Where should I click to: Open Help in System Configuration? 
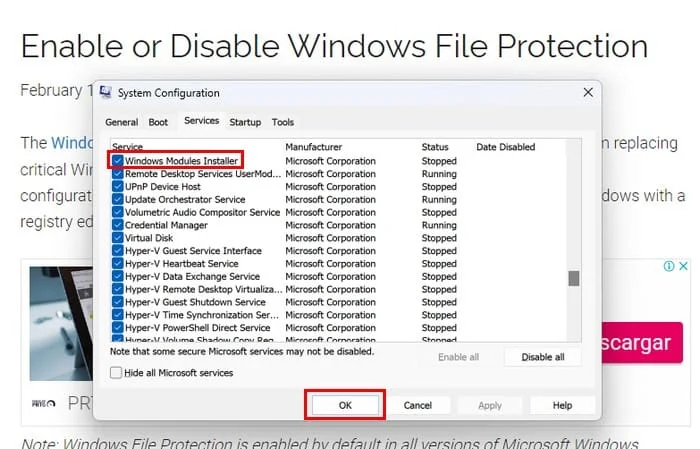(562, 405)
